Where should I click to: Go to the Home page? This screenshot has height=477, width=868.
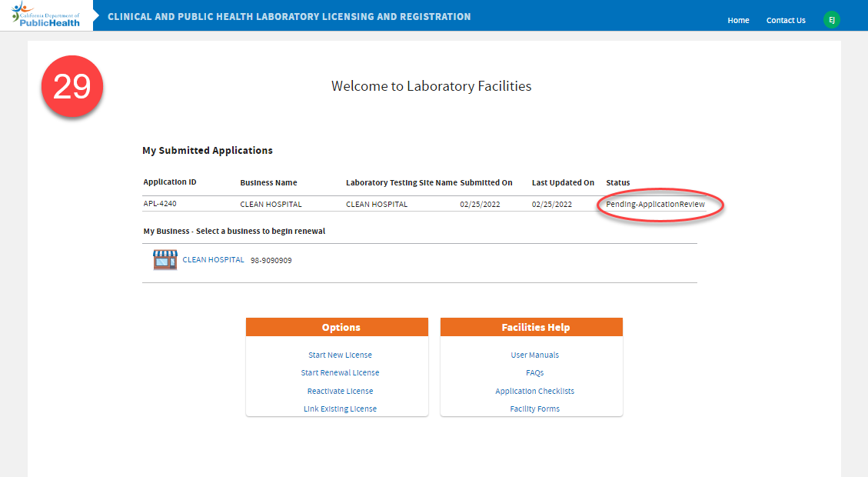[738, 21]
